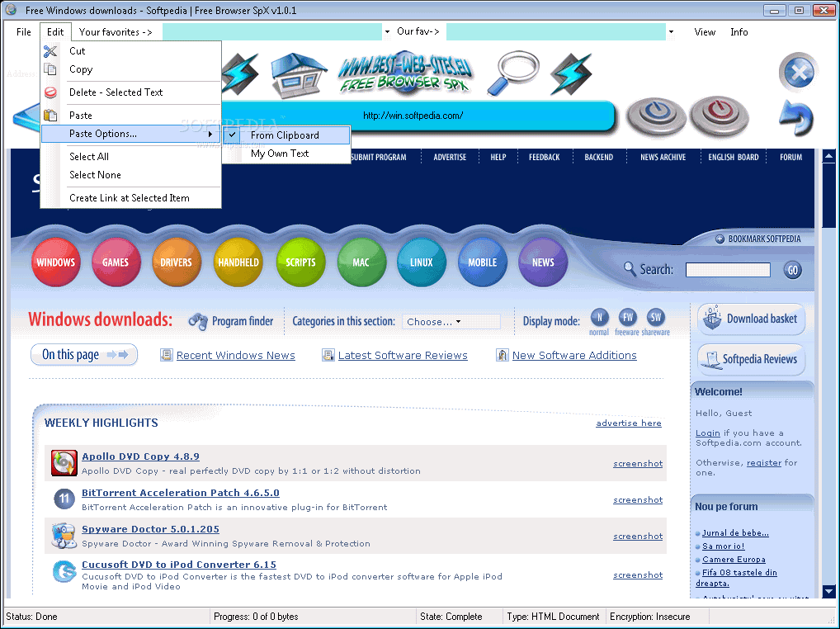Click the On this page arrows button
The height and width of the screenshot is (629, 840).
point(84,355)
